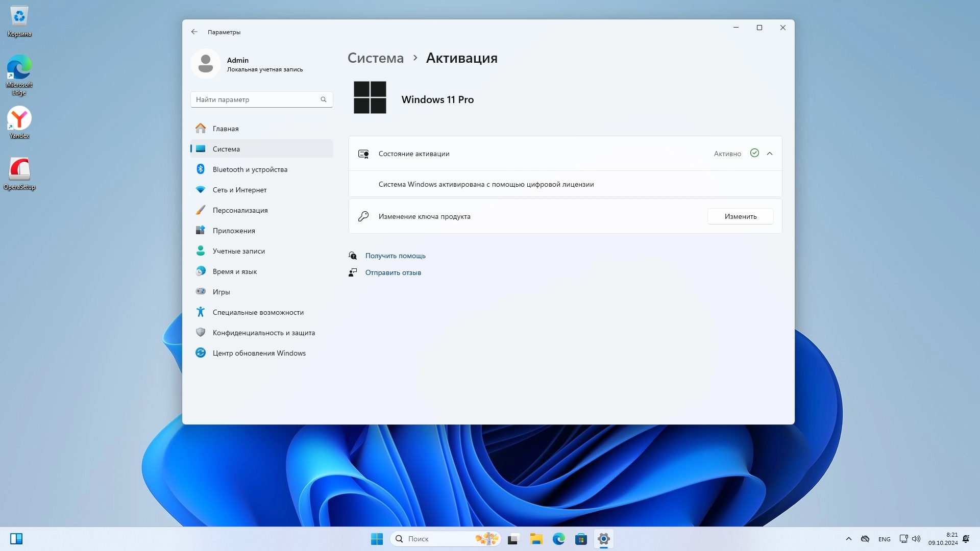
Task: Launch Microsoft Store from taskbar
Action: pos(581,539)
